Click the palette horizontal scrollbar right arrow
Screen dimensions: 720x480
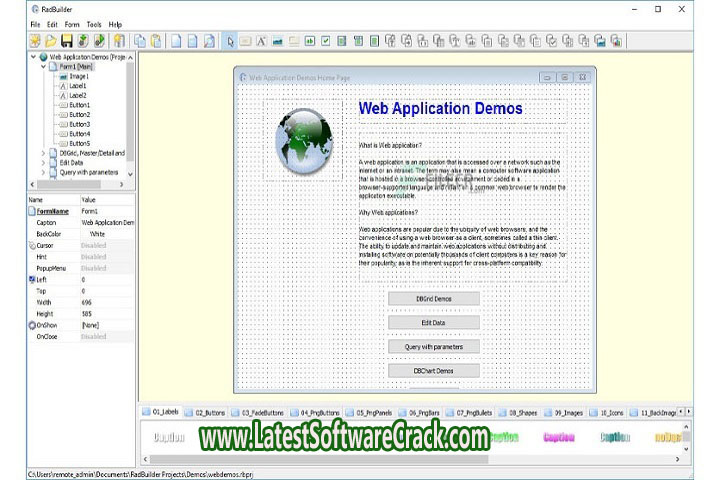(x=677, y=459)
